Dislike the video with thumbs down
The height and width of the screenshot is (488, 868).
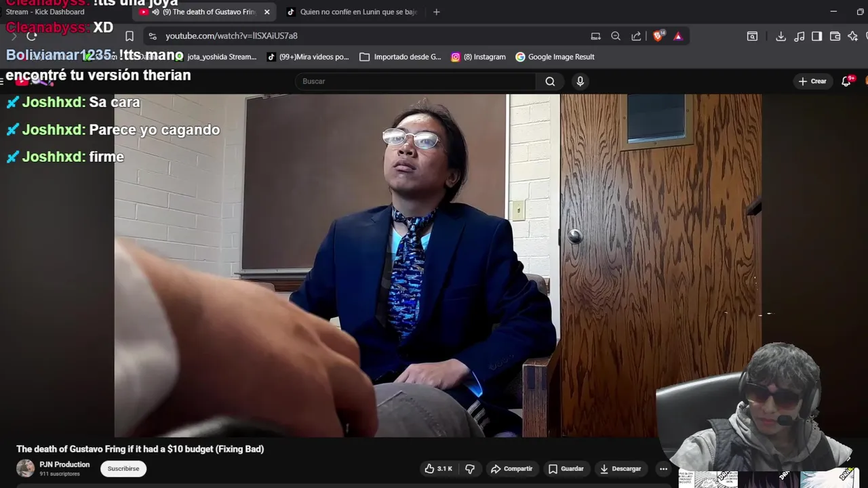tap(469, 468)
